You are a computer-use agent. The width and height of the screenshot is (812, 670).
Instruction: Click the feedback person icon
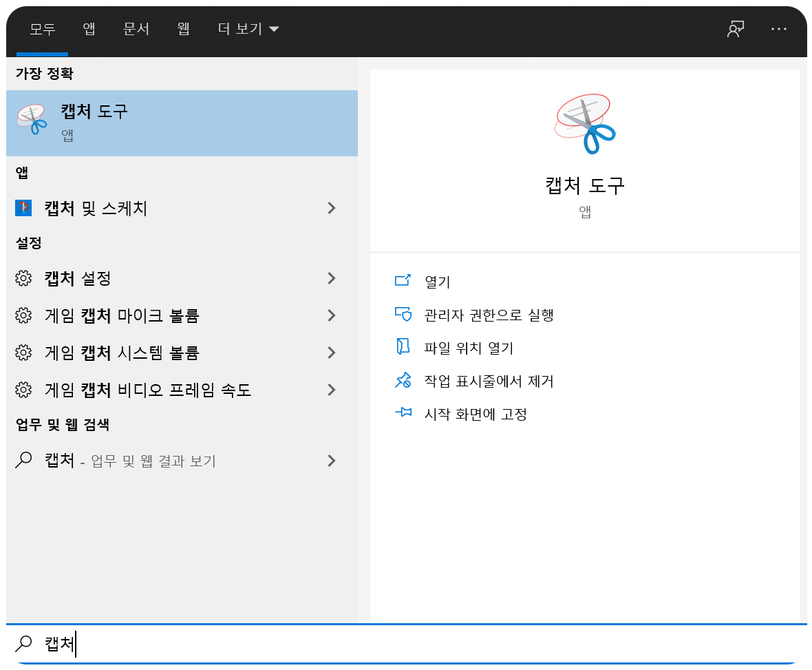tap(736, 29)
